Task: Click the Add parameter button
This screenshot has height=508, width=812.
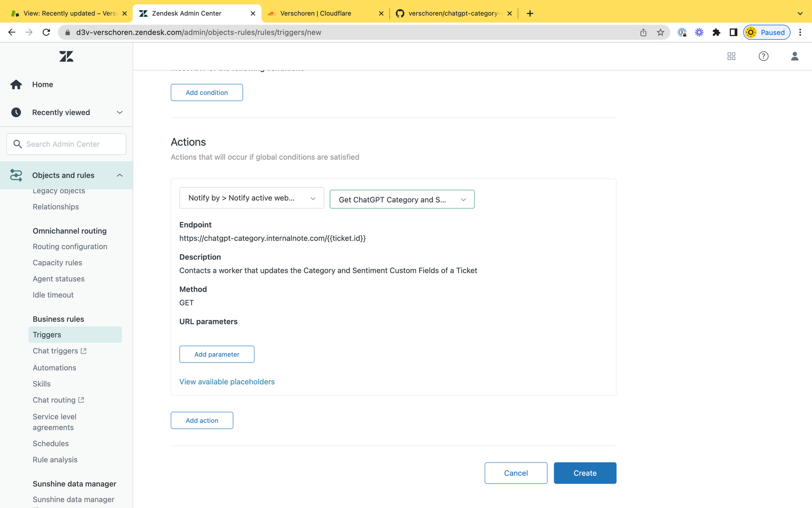Action: (x=217, y=354)
